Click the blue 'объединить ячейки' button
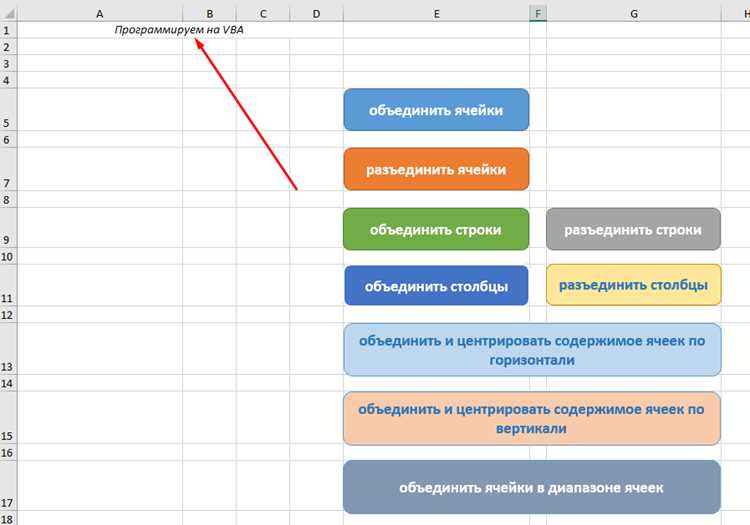 pos(436,109)
